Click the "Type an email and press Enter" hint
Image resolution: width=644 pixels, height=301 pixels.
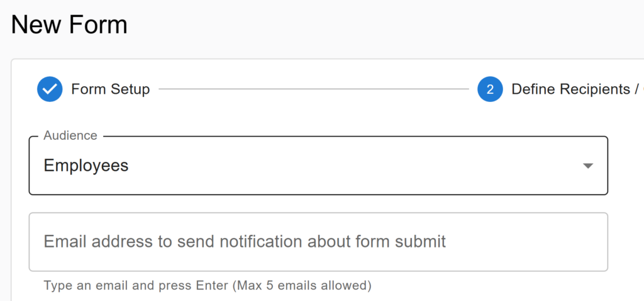(136, 285)
